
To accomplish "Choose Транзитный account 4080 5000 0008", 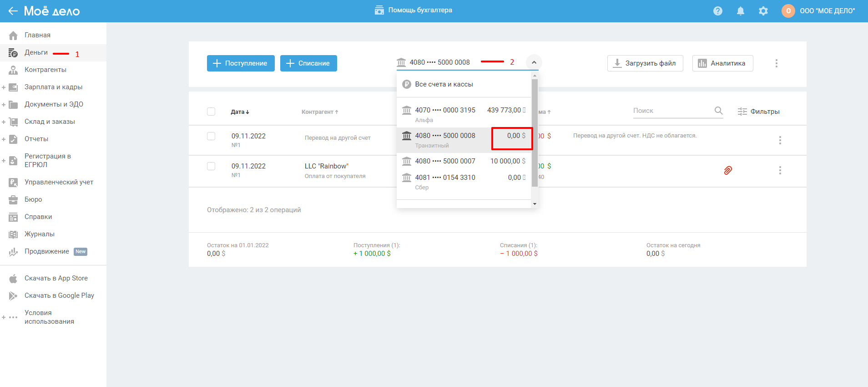I will tap(464, 140).
